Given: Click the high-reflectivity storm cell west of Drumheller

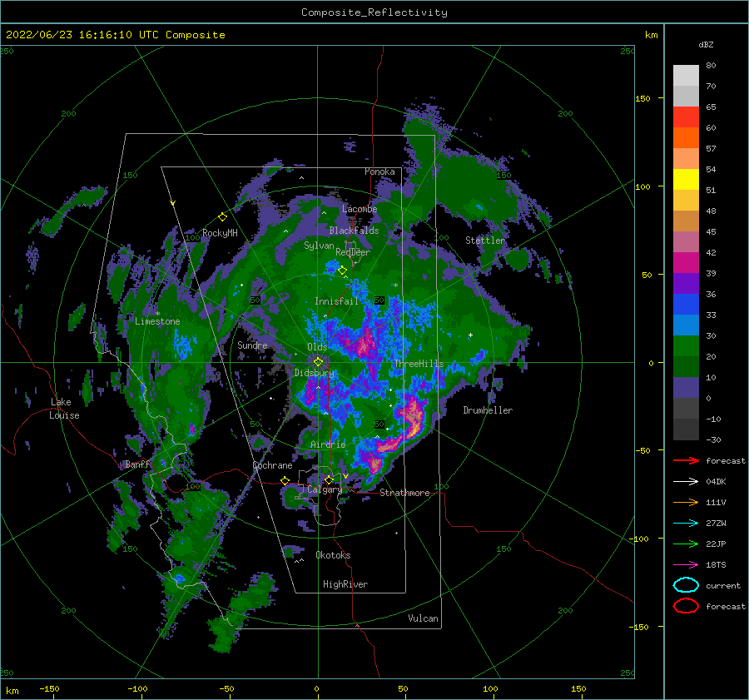Looking at the screenshot, I should (x=414, y=417).
